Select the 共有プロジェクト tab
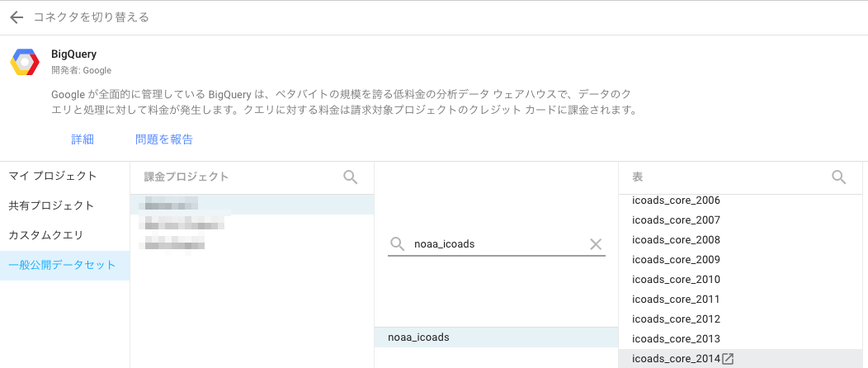The image size is (868, 368). click(x=64, y=205)
